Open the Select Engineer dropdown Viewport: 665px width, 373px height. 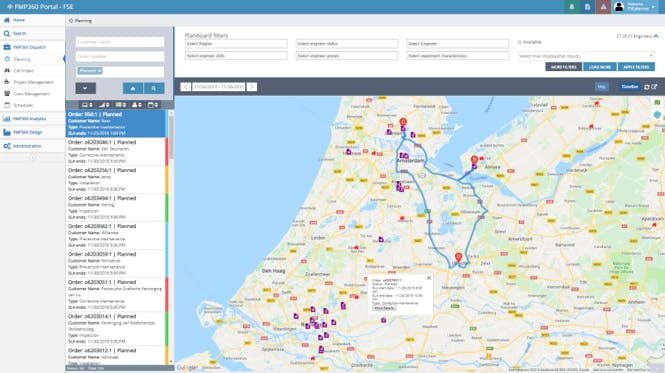458,44
